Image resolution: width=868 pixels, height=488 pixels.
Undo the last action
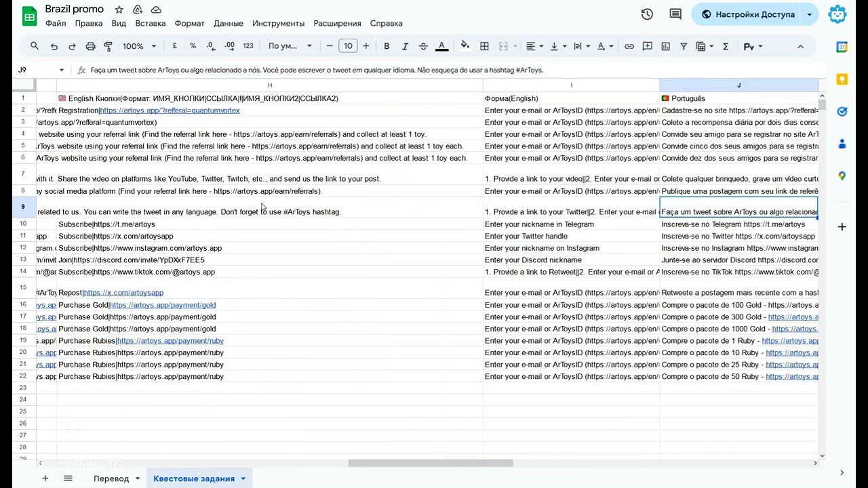tap(54, 46)
